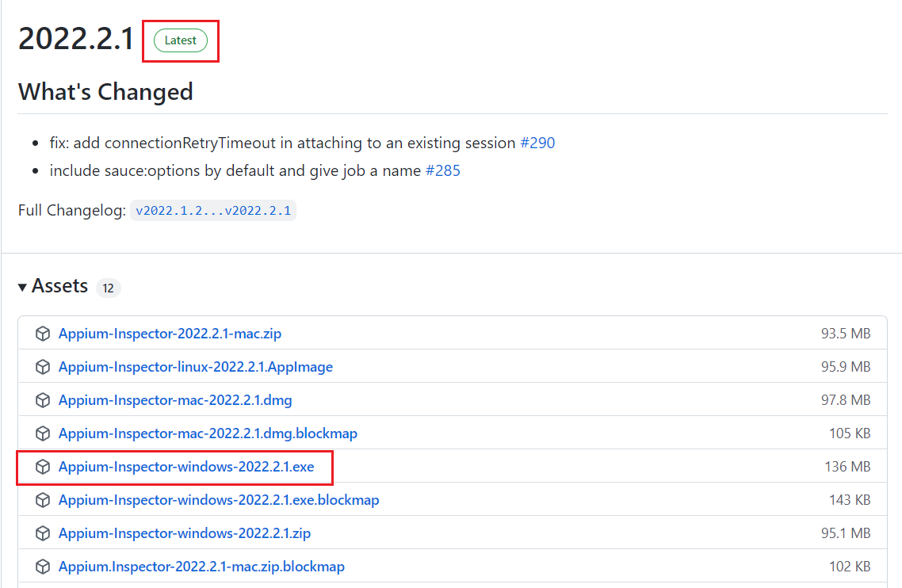Screen dimensions: 902x588
Task: Click the package icon beside Appium-Inspector-mac-2022.2.1.dmg
Action: pyautogui.click(x=43, y=400)
